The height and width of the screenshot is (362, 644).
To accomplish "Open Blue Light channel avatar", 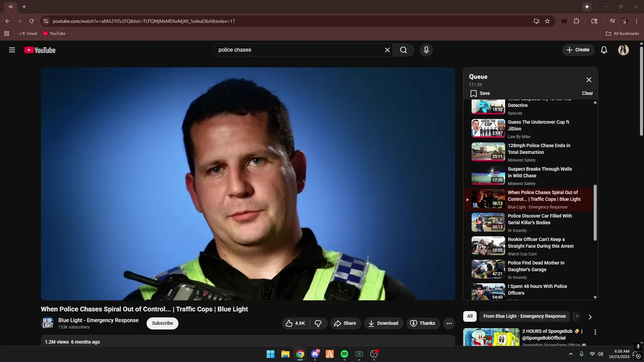I will click(48, 323).
